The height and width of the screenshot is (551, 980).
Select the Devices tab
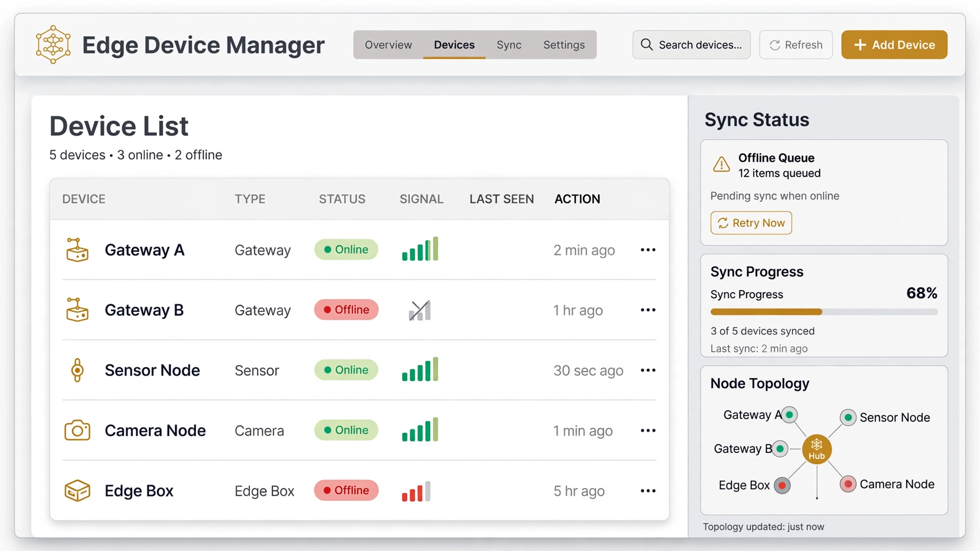(x=454, y=45)
